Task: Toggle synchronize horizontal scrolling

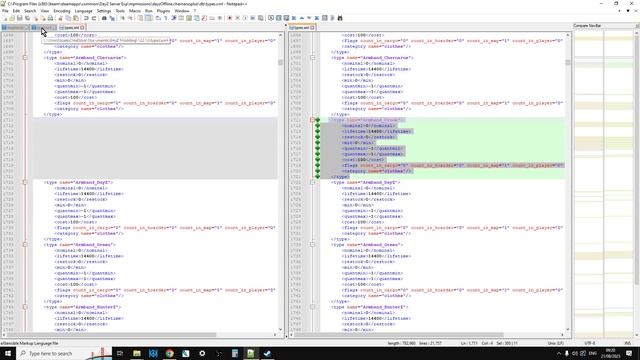Action: 148,18
